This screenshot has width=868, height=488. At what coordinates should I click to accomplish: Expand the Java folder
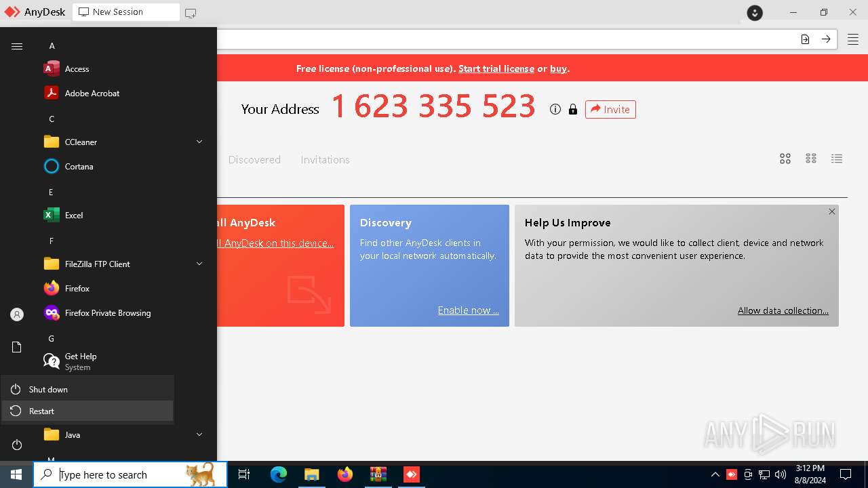(125, 435)
